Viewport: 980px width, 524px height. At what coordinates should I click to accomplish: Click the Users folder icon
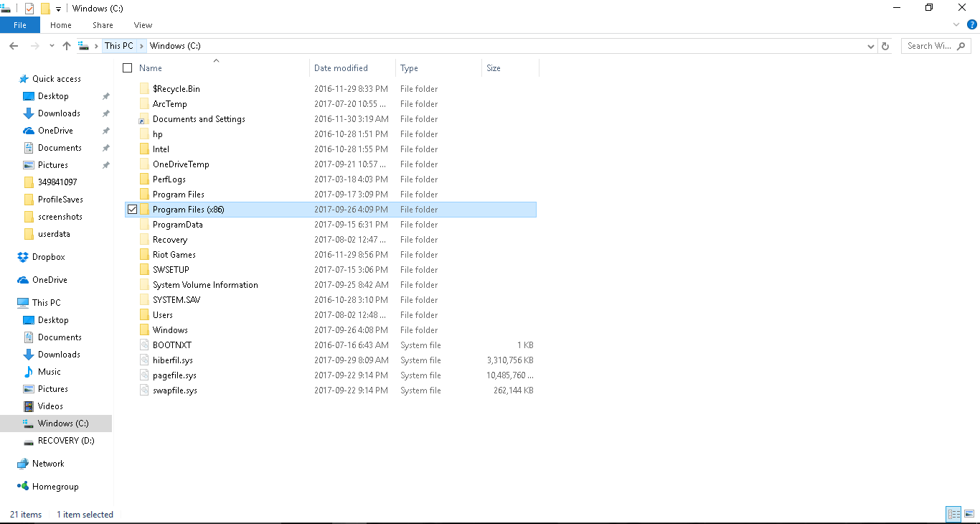pos(145,315)
